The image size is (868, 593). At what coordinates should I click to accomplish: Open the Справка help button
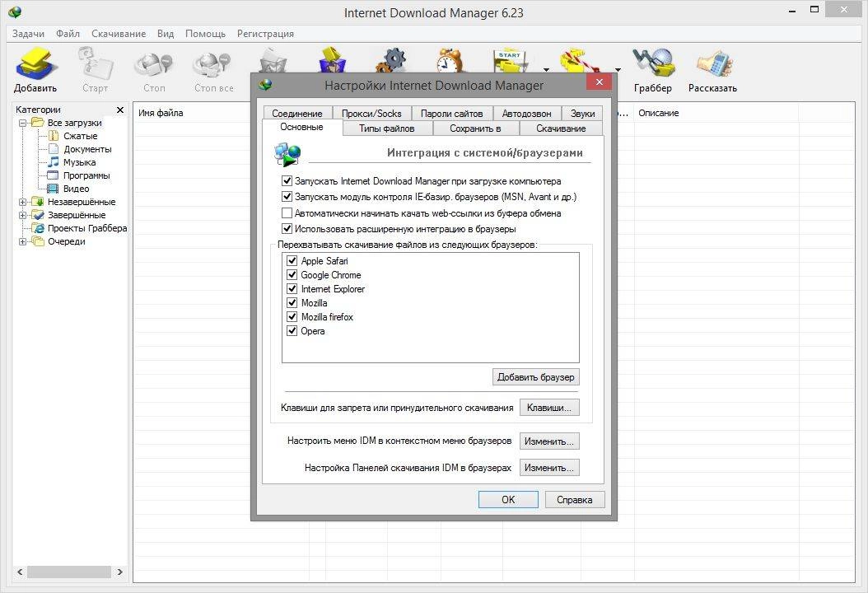point(575,499)
